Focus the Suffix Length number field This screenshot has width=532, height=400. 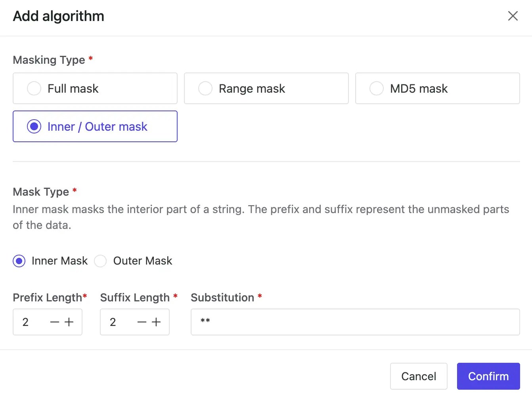tap(118, 322)
